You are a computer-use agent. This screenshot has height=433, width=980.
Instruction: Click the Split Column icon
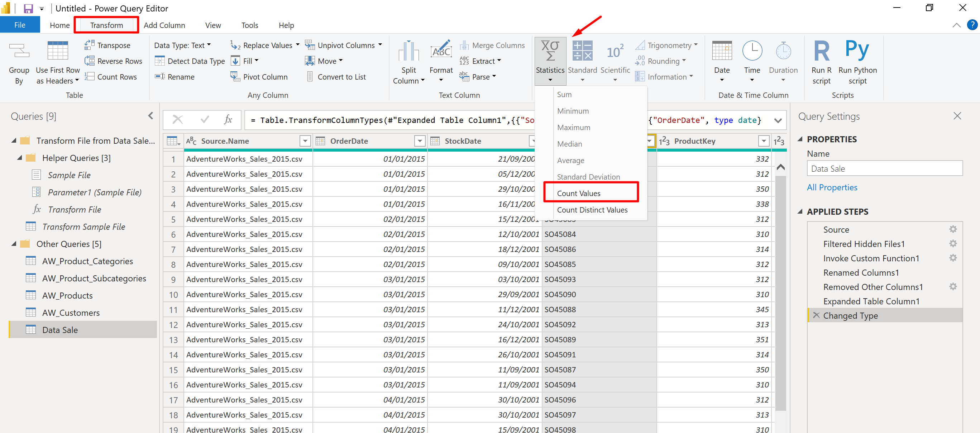pyautogui.click(x=408, y=51)
